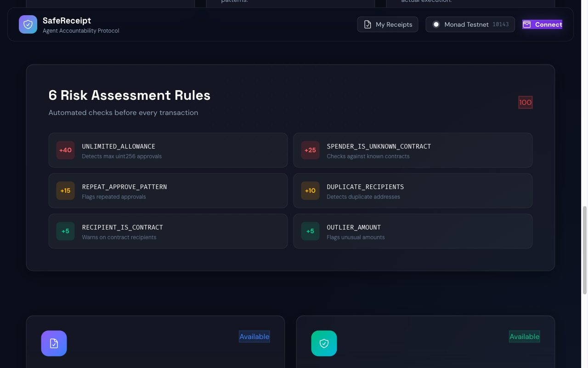This screenshot has width=588, height=368.
Task: Click the green Available badge
Action: [x=525, y=337]
